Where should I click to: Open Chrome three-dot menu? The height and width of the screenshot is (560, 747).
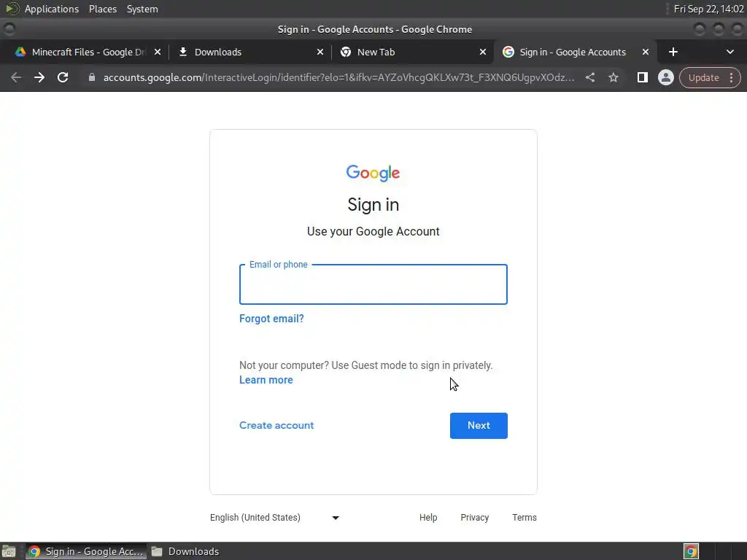pyautogui.click(x=731, y=77)
